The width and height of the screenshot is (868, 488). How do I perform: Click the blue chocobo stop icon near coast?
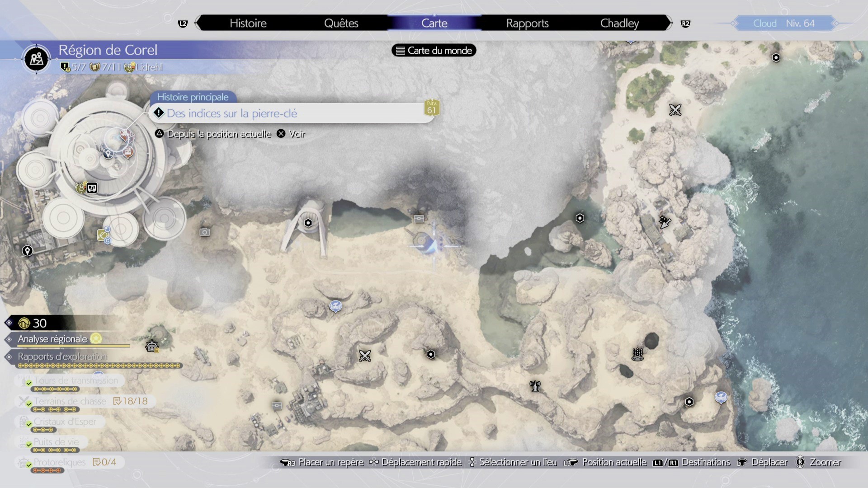(721, 397)
